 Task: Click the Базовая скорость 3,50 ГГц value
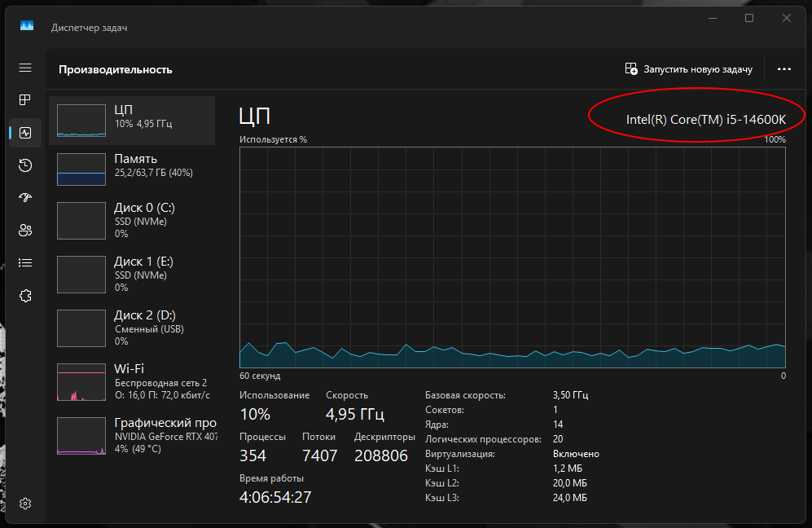(571, 395)
